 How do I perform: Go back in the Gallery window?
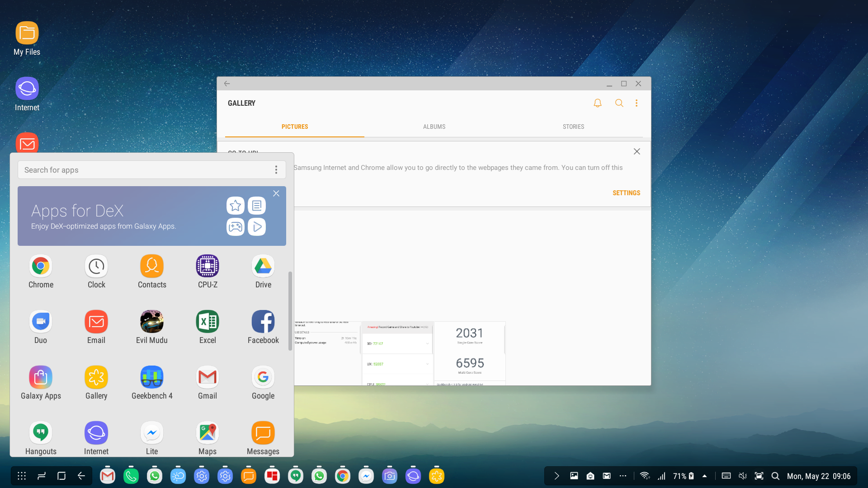pyautogui.click(x=227, y=84)
